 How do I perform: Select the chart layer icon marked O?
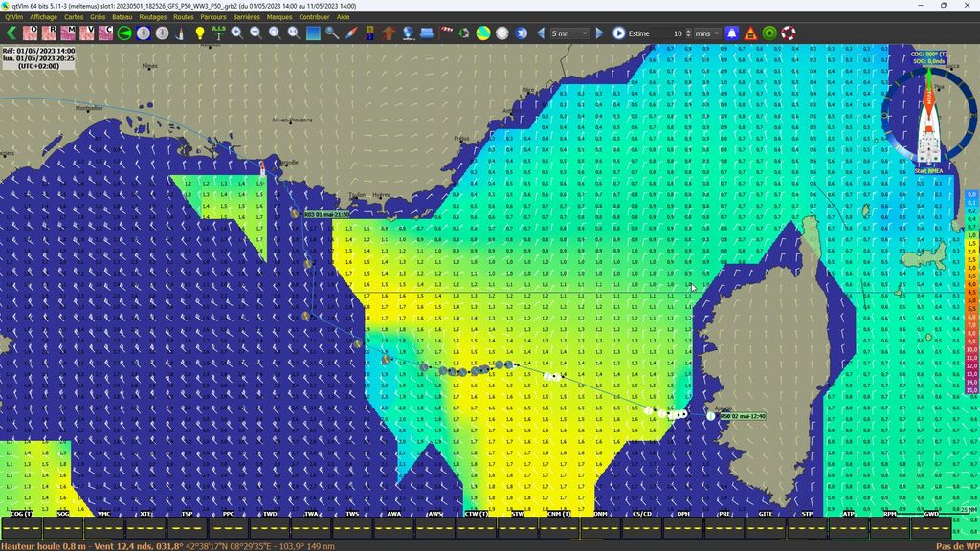[x=30, y=33]
